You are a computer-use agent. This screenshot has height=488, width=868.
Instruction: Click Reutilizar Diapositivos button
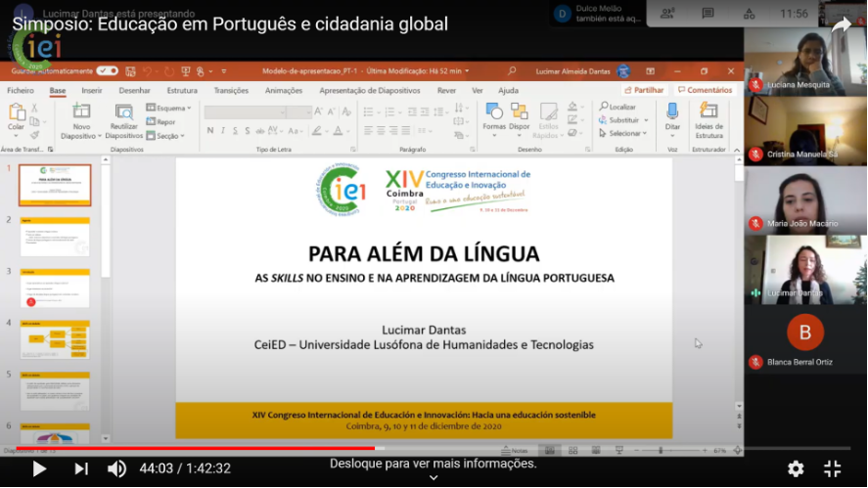pyautogui.click(x=124, y=120)
